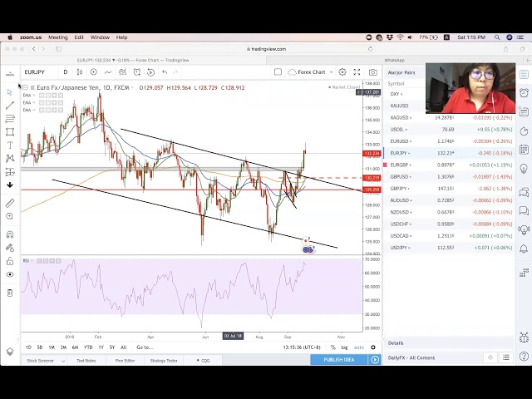
Task: Open the timezone selector showing UTC-8
Action: click(301, 347)
